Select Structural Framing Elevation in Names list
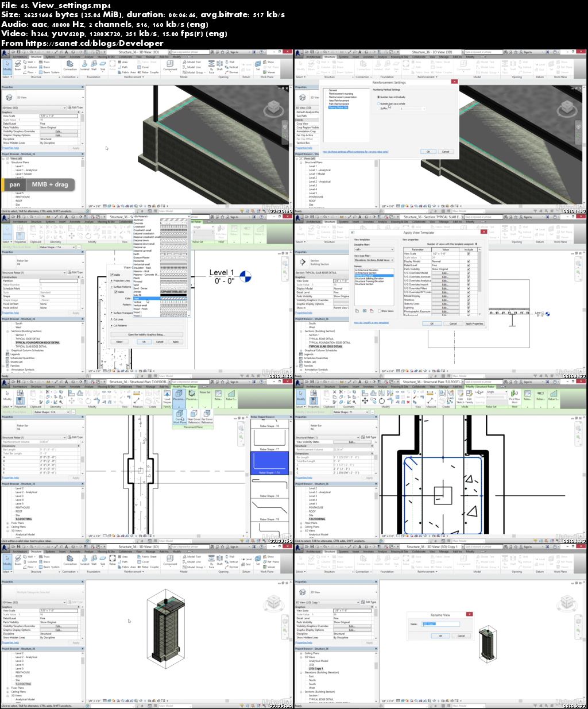The width and height of the screenshot is (588, 709). [x=369, y=282]
